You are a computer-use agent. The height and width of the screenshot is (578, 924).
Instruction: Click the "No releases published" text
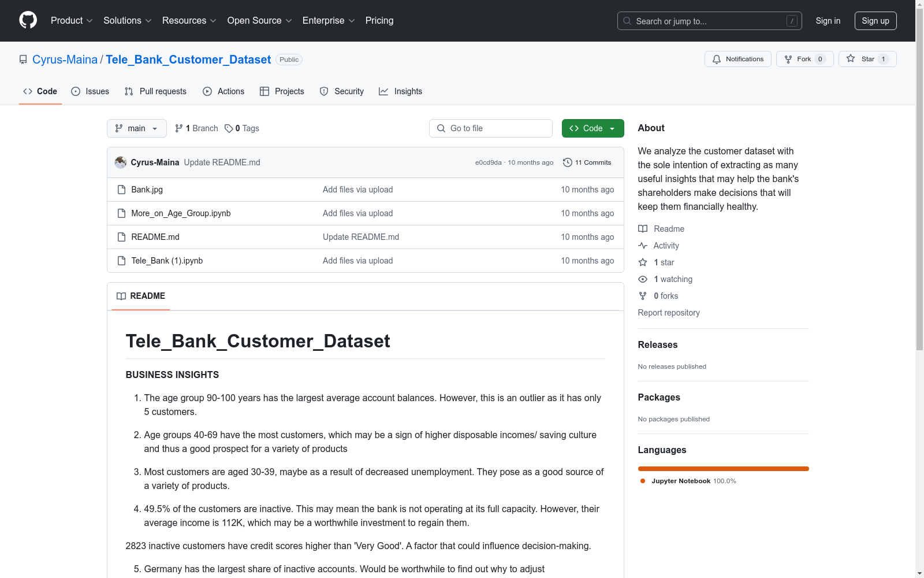(x=672, y=366)
